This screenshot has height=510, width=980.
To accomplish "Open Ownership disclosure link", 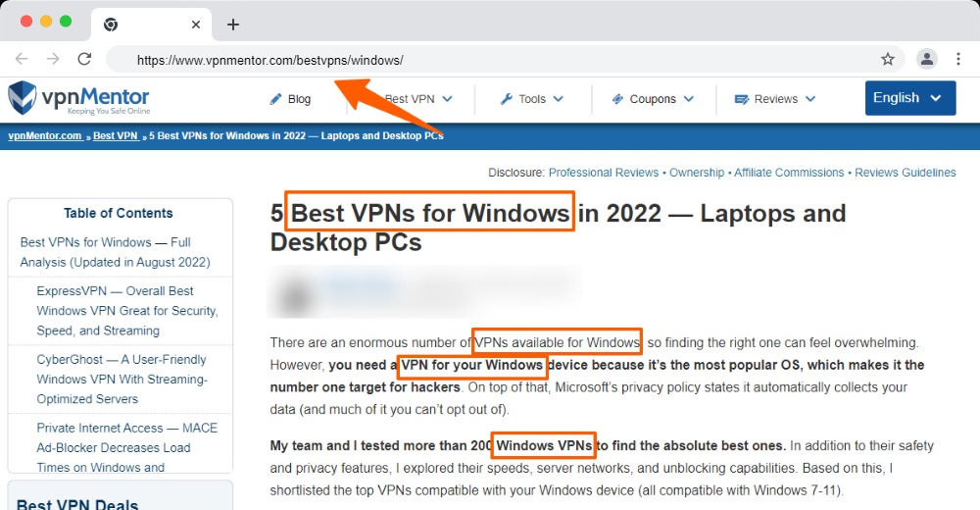I will [x=697, y=173].
